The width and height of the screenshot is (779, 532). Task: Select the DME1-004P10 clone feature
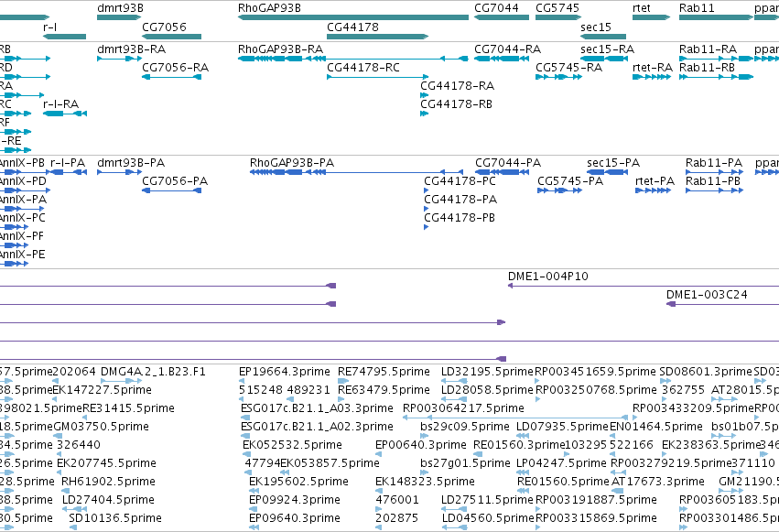click(x=644, y=286)
